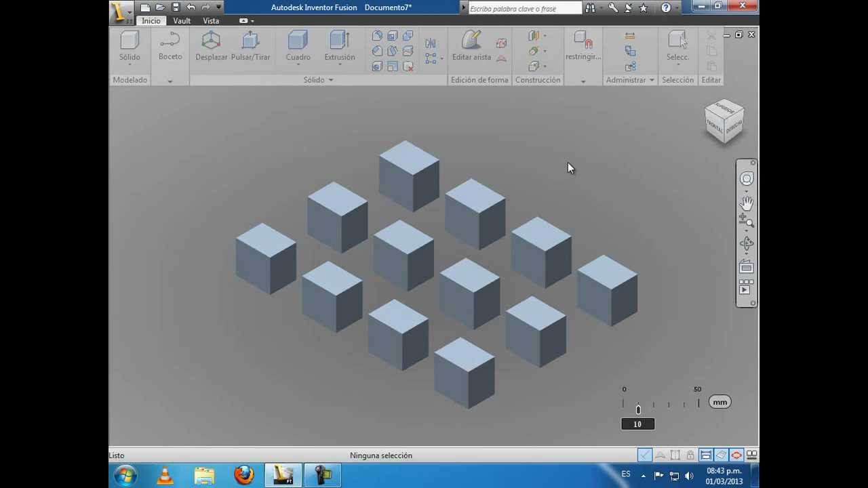
Task: Click the mirror tool icon
Action: click(431, 43)
